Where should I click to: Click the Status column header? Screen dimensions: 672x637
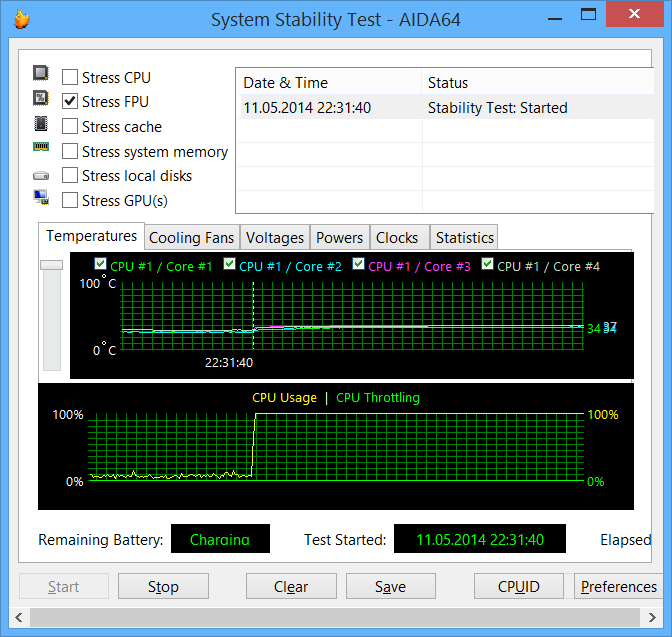[x=538, y=82]
